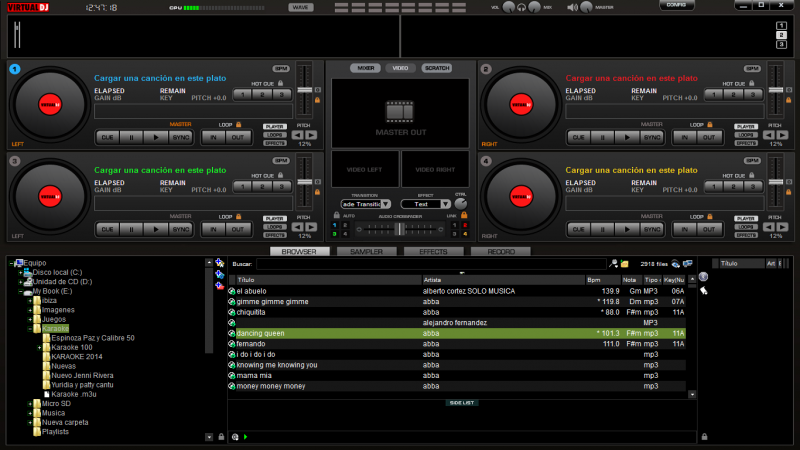Open the Transition dropdown arrow
Viewport: 800px width, 450px height.
pos(386,204)
